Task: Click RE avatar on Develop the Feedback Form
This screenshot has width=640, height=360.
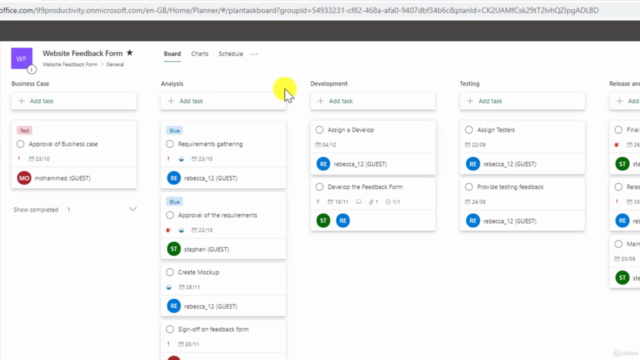Action: (x=343, y=220)
